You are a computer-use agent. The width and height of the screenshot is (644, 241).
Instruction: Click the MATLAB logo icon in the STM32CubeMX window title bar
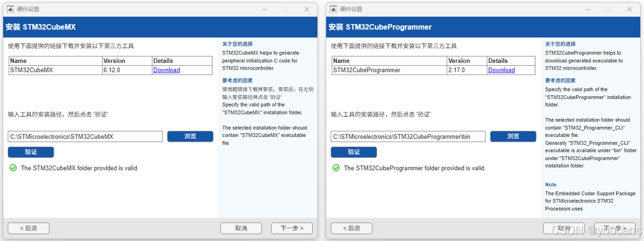(x=10, y=9)
